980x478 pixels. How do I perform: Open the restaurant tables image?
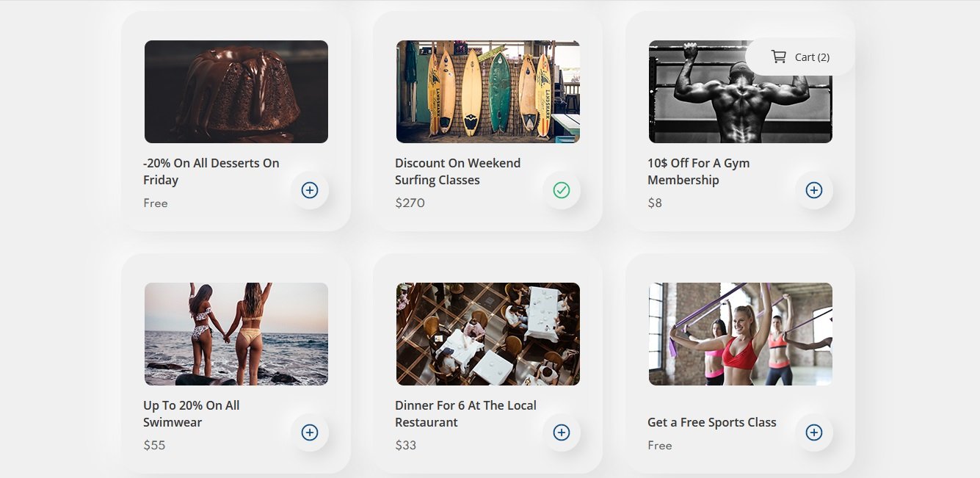click(x=488, y=334)
